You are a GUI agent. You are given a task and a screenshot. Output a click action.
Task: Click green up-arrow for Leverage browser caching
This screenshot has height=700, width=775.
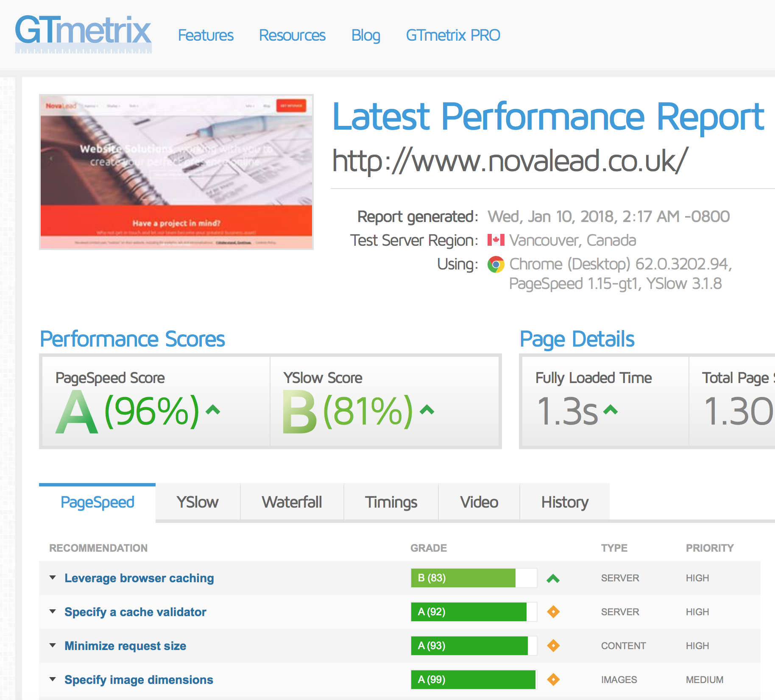click(553, 578)
